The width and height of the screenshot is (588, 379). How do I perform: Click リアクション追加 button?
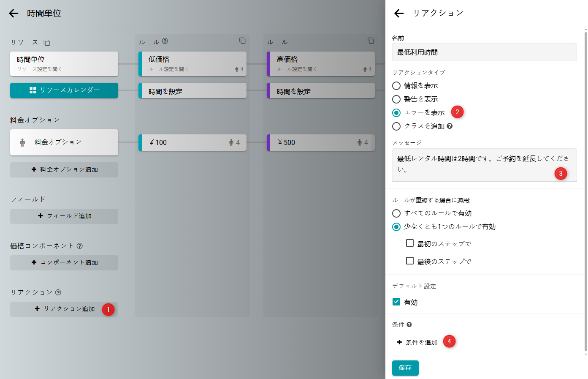coord(64,309)
